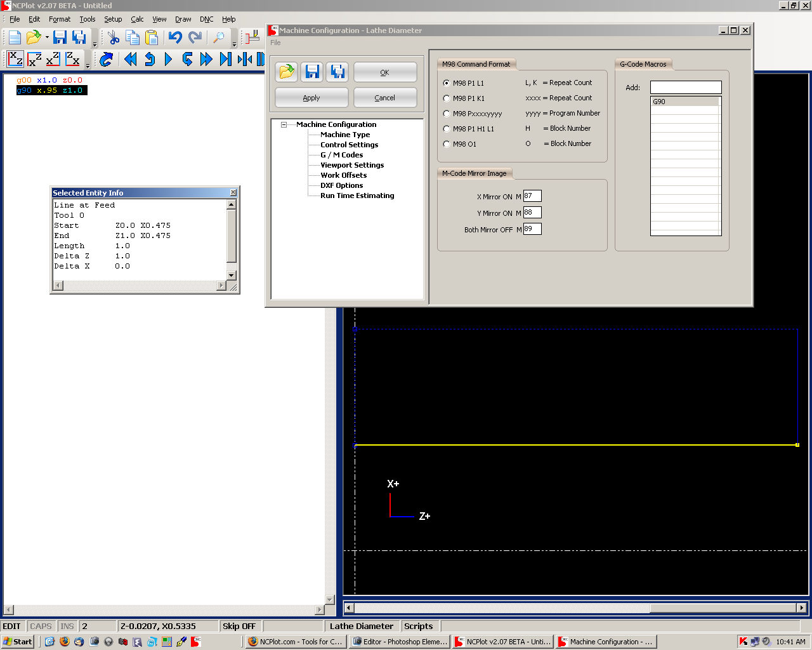Screen dimensions: 812x650
Task: Open the Calc menu
Action: (137, 19)
